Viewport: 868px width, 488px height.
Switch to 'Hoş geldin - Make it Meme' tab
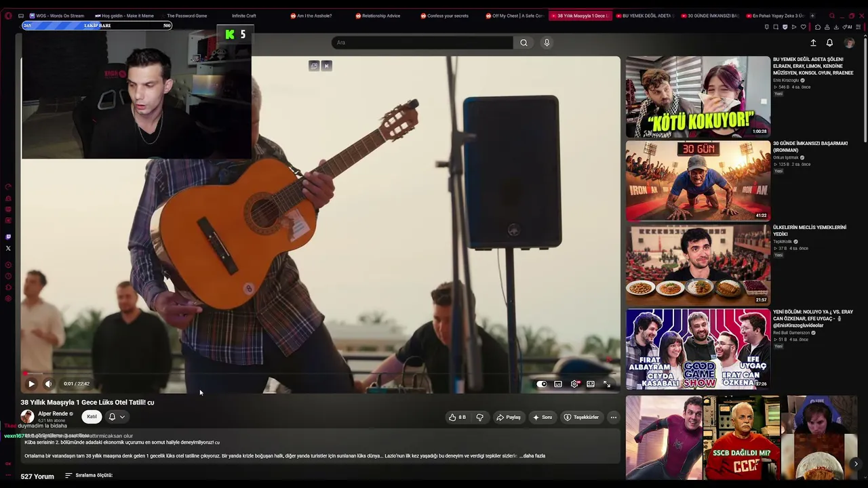(x=124, y=16)
